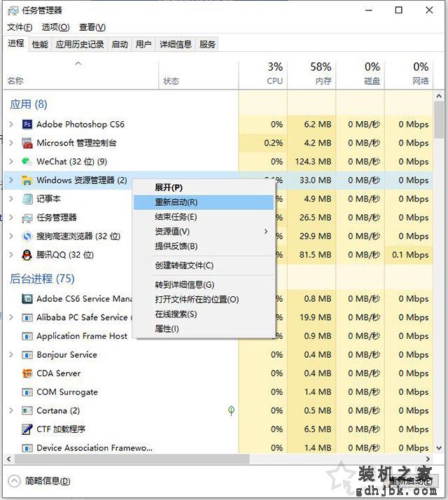
Task: Click the Device Association Framework icon
Action: click(x=27, y=448)
